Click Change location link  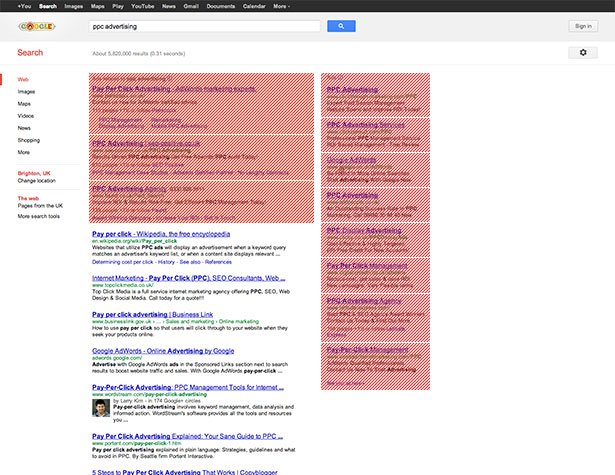[36, 180]
